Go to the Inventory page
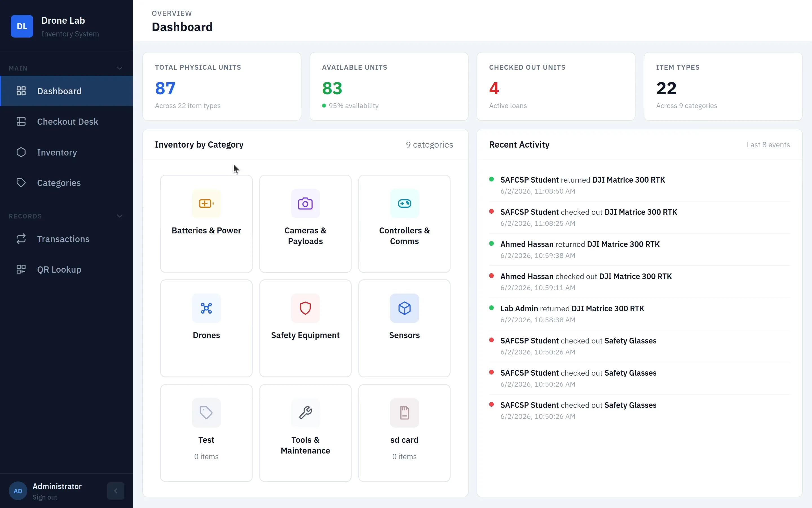The width and height of the screenshot is (812, 508). tap(67, 152)
